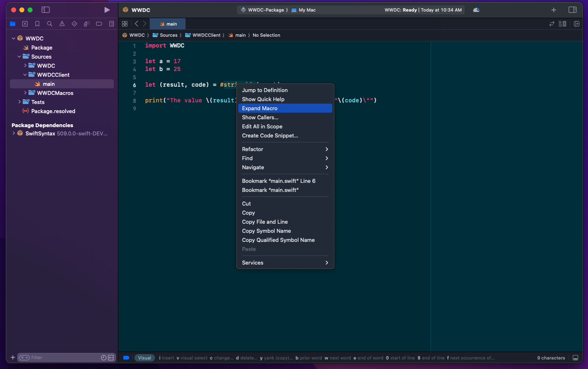The width and height of the screenshot is (588, 369).
Task: Click the blue breakpoint toggle in bottom bar
Action: click(126, 358)
